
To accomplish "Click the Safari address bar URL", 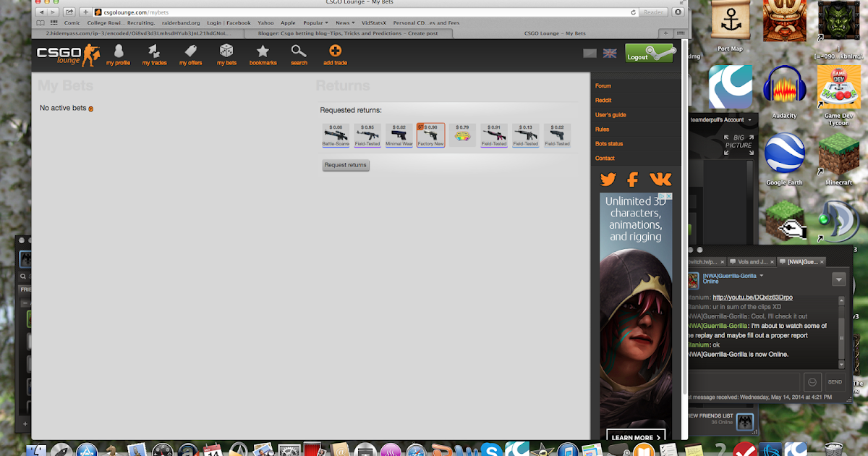I will tap(137, 12).
